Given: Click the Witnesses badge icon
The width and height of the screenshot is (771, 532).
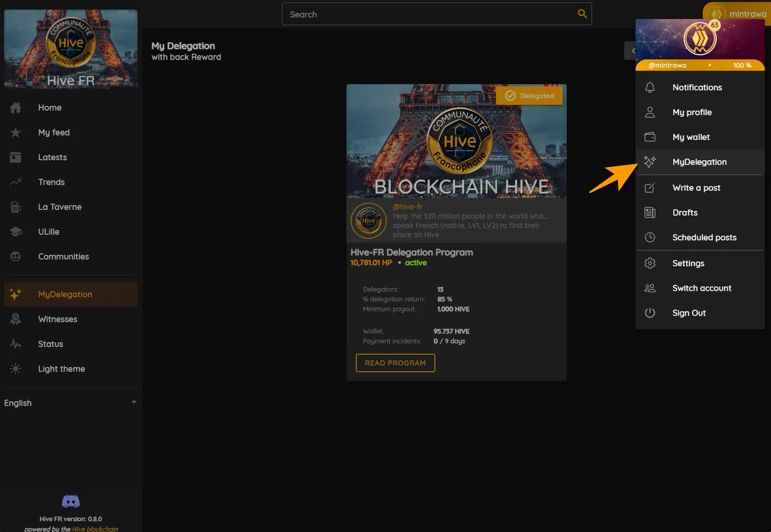Looking at the screenshot, I should point(16,319).
